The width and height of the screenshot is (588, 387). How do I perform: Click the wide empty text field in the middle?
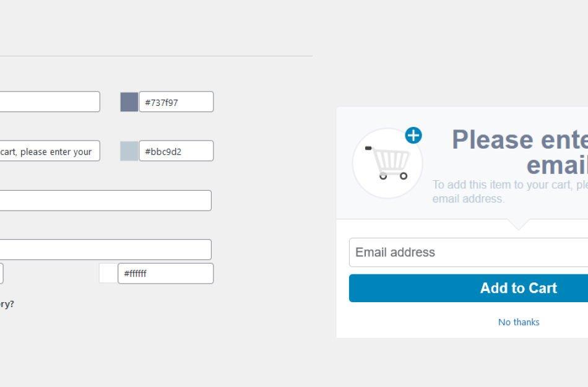click(105, 200)
